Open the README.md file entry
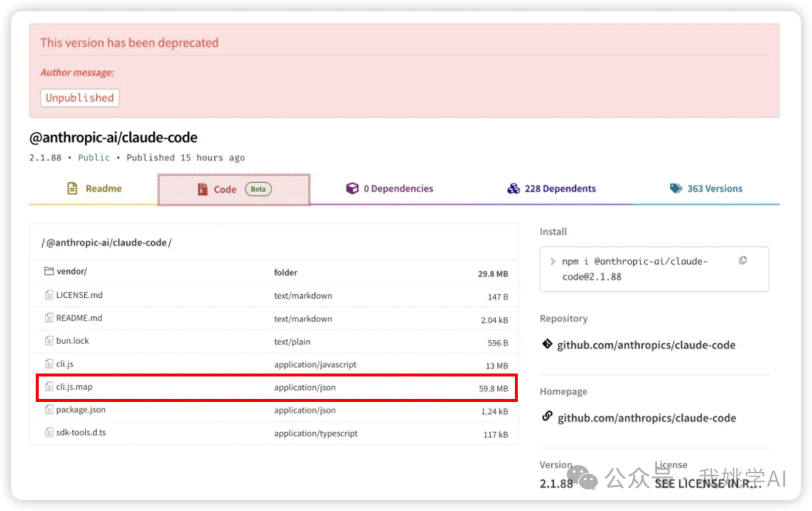Image resolution: width=812 pixels, height=511 pixels. 79,318
